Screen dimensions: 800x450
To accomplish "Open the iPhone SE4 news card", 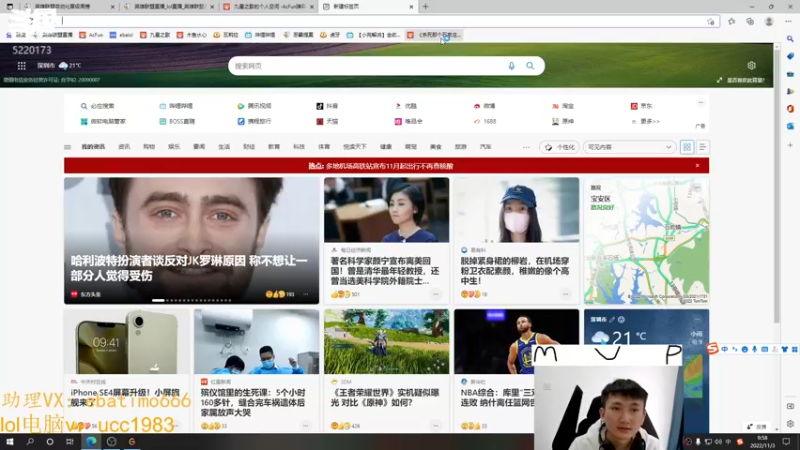I will pos(127,371).
